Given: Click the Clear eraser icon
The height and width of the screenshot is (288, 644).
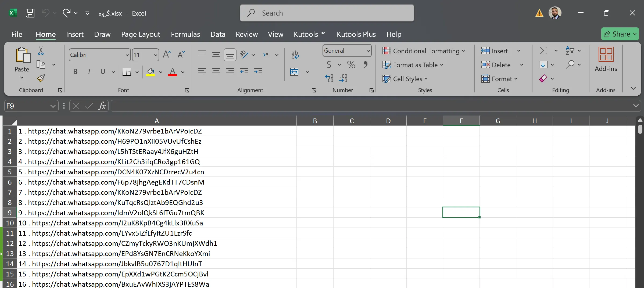Looking at the screenshot, I should pyautogui.click(x=543, y=78).
